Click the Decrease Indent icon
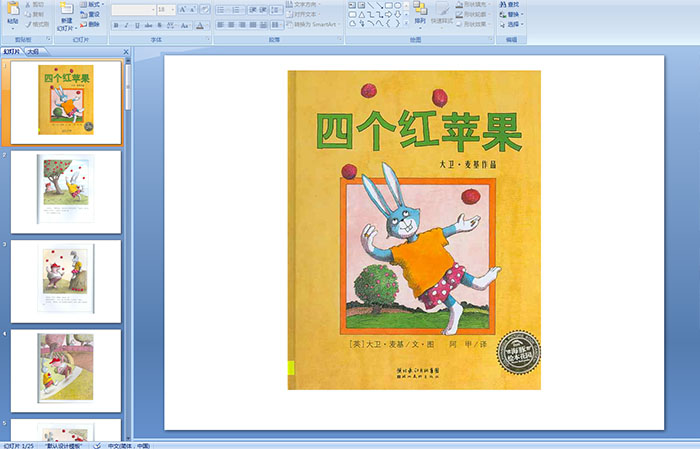Viewport: 700px width, 449px height. [x=253, y=9]
